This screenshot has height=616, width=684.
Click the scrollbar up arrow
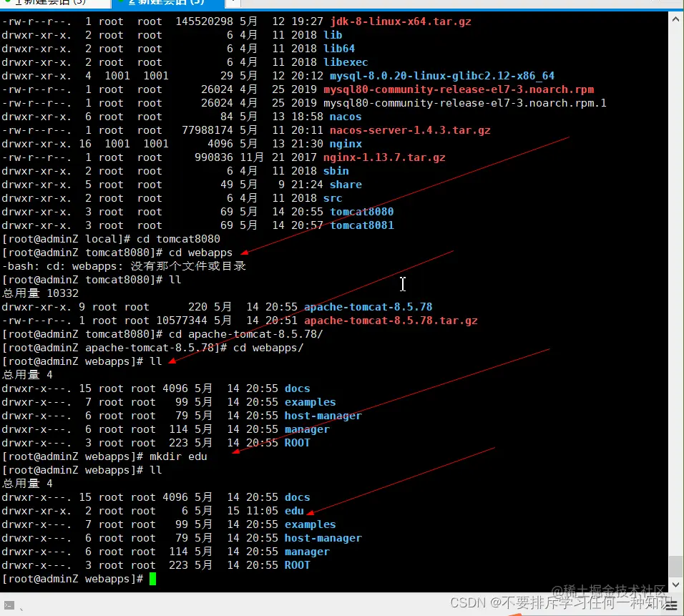pyautogui.click(x=675, y=19)
